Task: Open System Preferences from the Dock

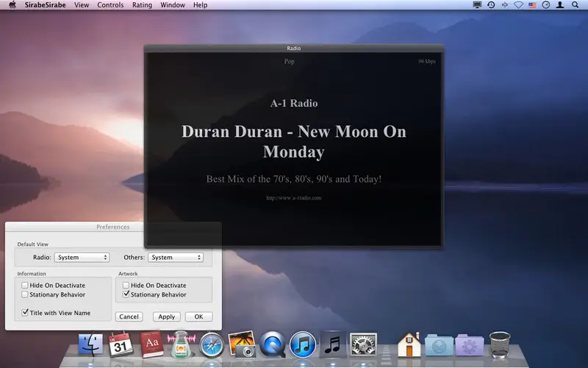Action: click(363, 344)
